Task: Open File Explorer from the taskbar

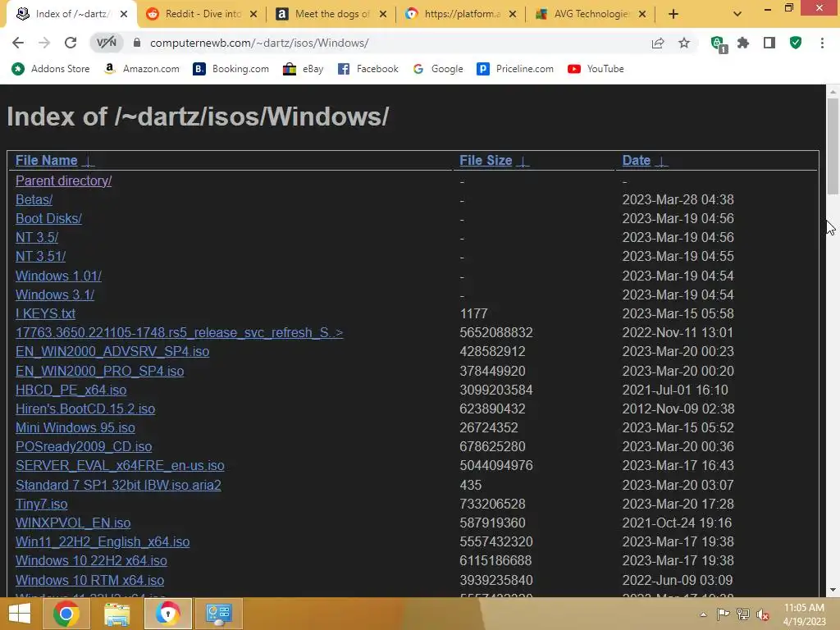Action: [117, 614]
